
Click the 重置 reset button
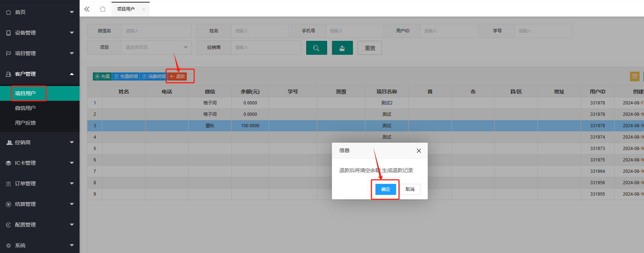coord(370,48)
